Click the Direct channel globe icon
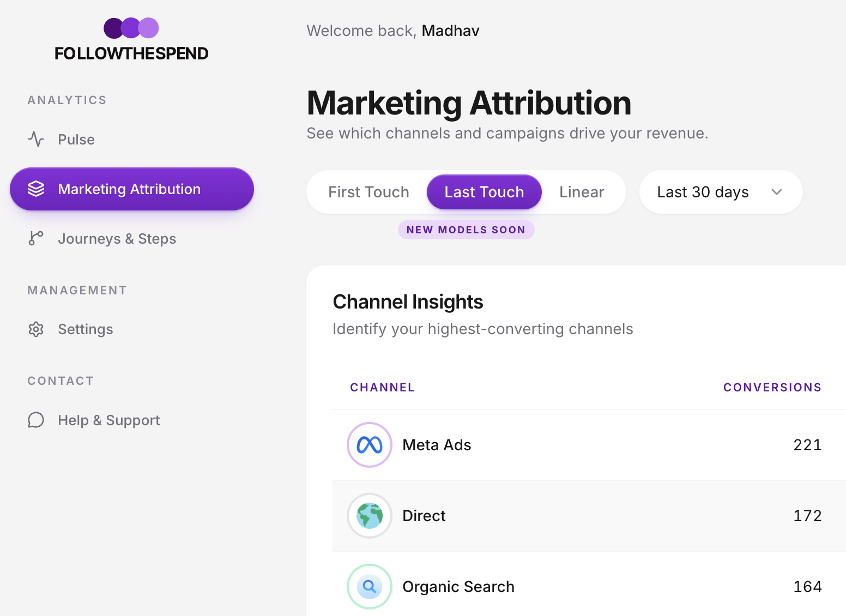 (x=370, y=516)
